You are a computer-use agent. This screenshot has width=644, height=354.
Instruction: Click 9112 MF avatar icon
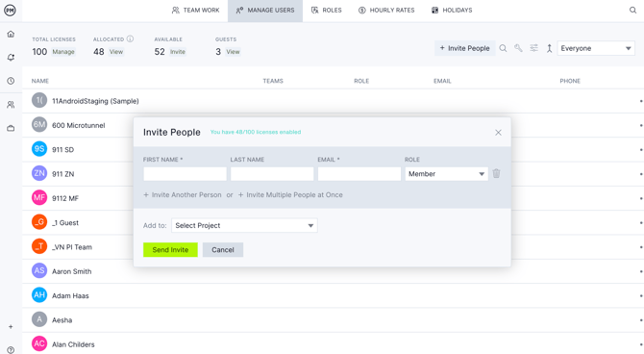click(39, 198)
